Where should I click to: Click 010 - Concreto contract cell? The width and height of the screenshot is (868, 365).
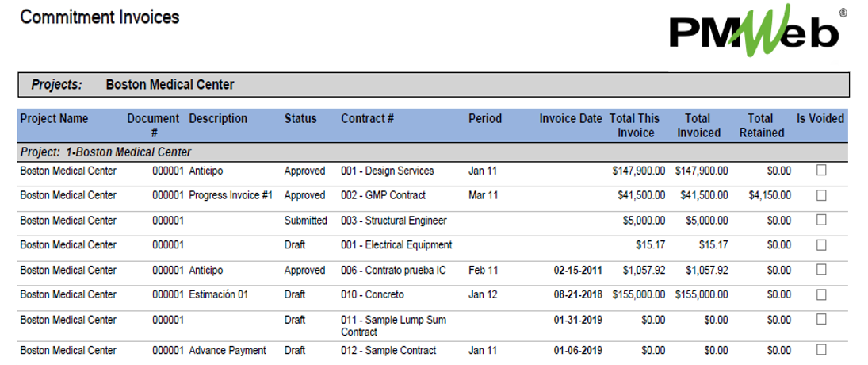tap(373, 294)
